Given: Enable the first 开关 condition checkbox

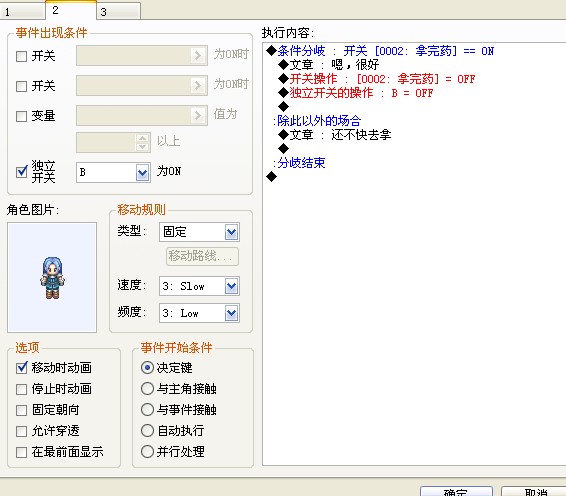Looking at the screenshot, I should pyautogui.click(x=22, y=56).
